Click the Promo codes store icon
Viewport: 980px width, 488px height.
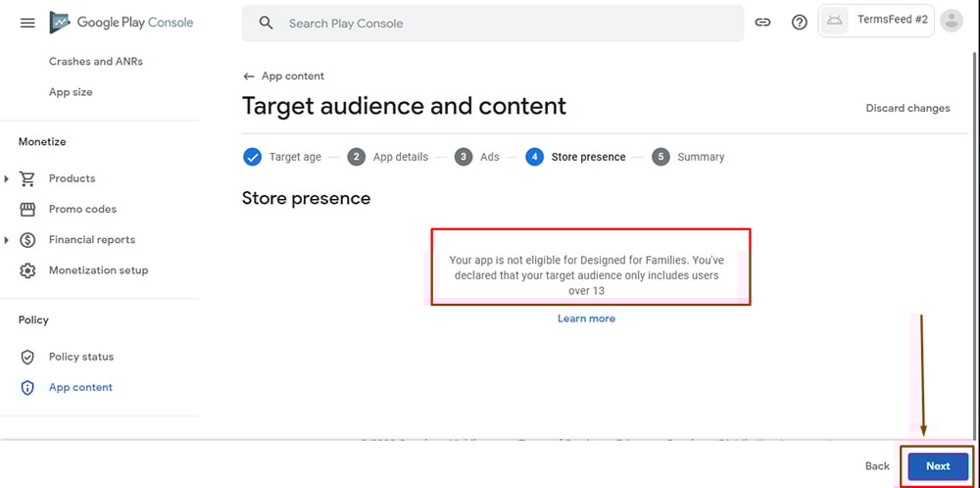(27, 210)
